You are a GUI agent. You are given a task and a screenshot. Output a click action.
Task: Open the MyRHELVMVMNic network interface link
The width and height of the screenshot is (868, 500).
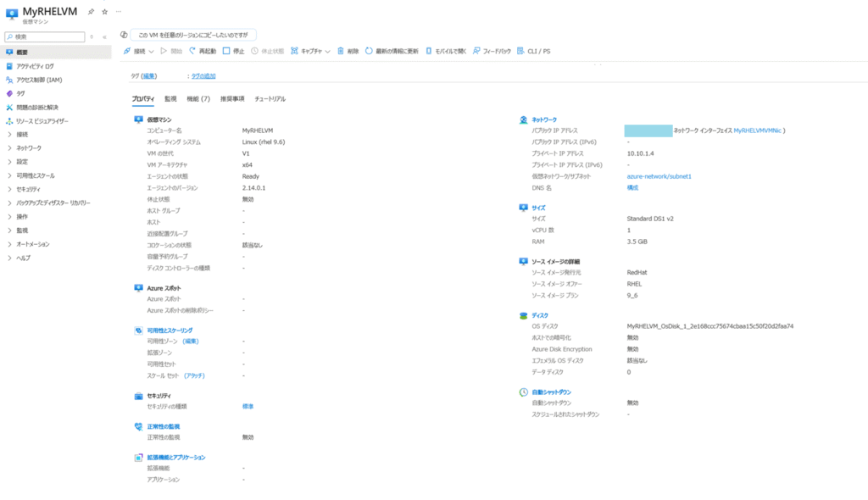click(x=757, y=131)
